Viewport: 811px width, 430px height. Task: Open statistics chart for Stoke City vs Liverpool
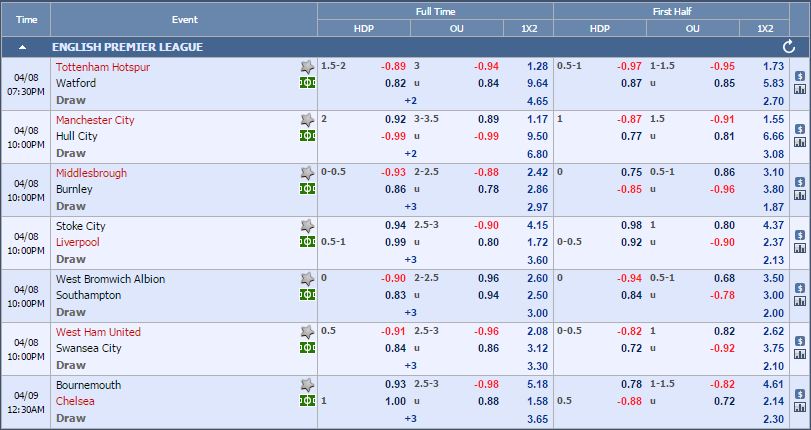pos(800,248)
